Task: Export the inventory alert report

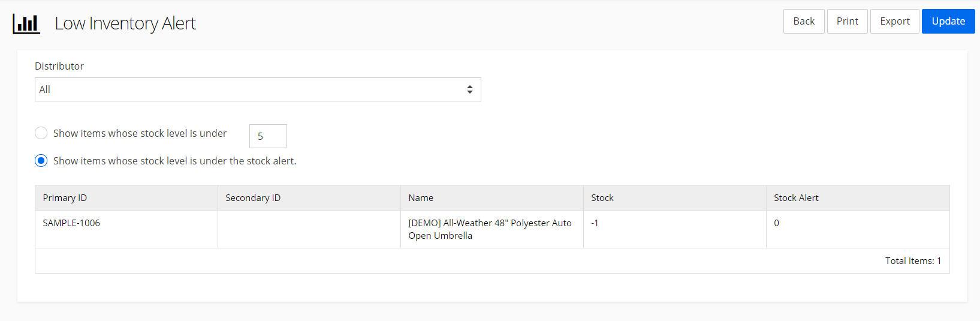Action: click(895, 22)
